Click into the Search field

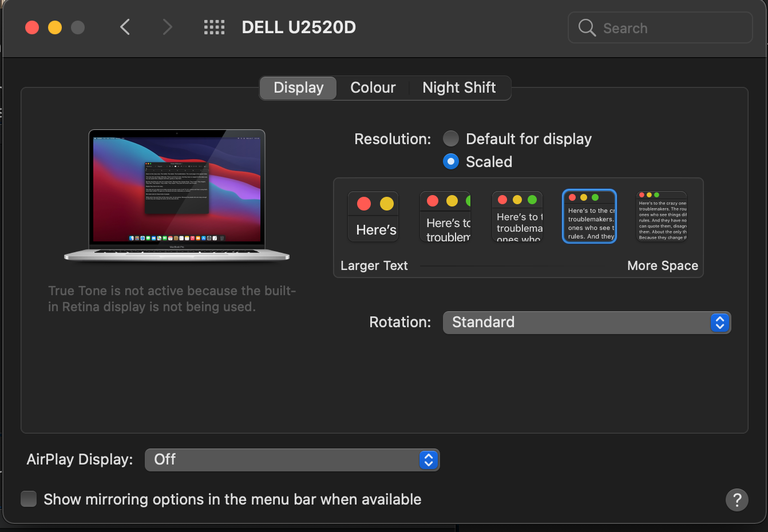click(x=660, y=27)
